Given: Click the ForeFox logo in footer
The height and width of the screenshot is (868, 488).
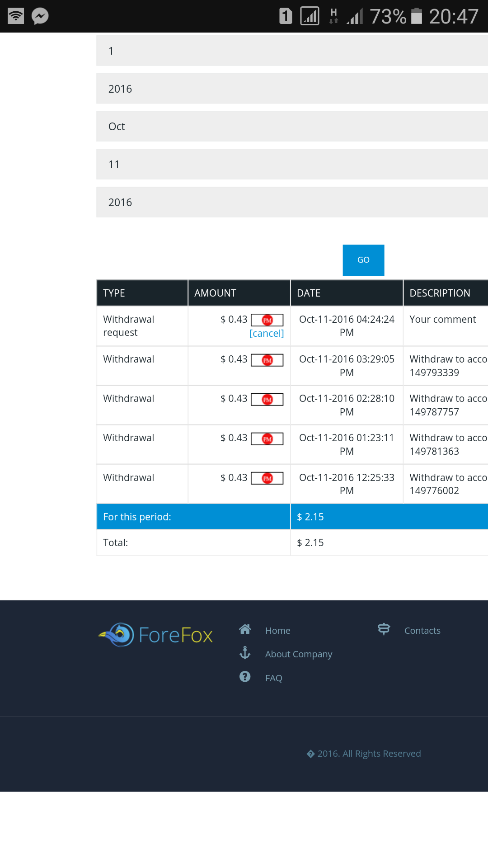Looking at the screenshot, I should tap(155, 635).
